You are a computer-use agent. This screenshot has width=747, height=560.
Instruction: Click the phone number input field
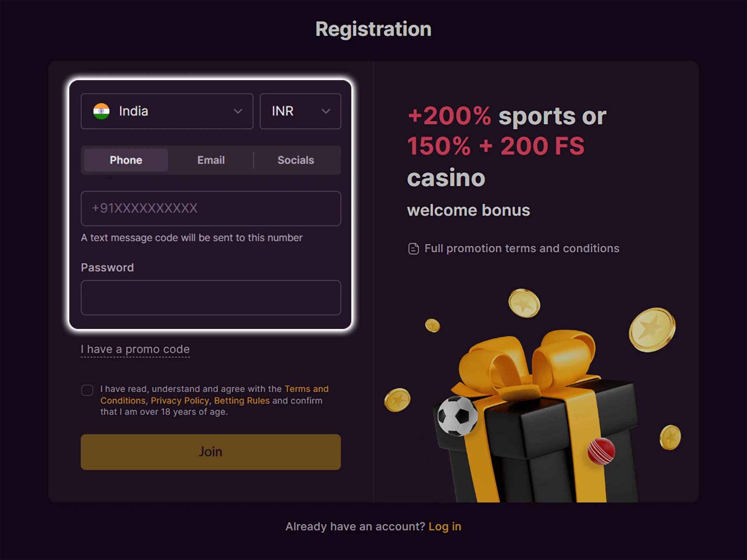[x=210, y=209]
